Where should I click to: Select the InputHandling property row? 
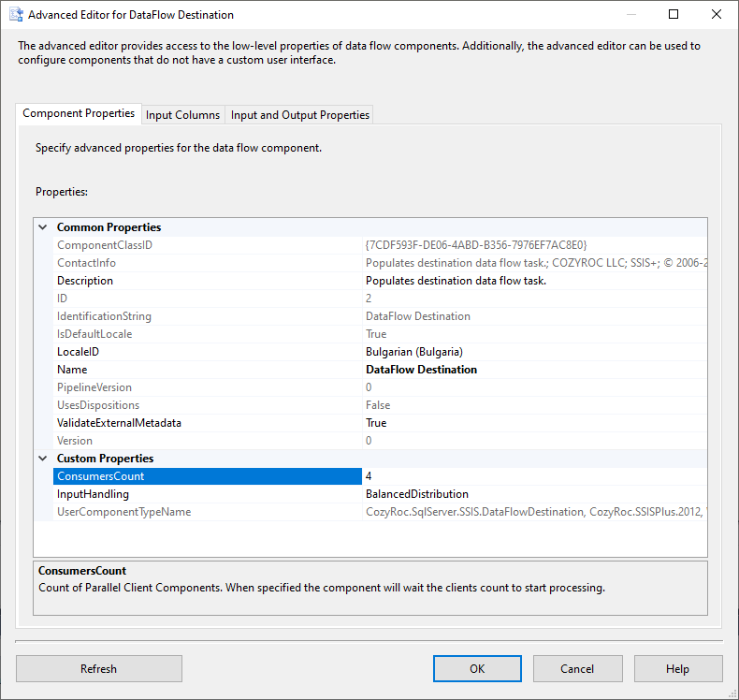click(x=93, y=494)
